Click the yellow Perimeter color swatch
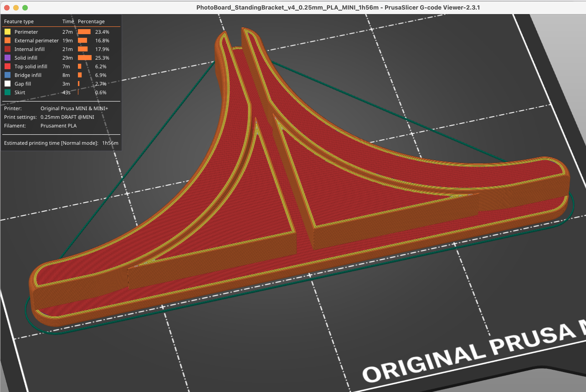The image size is (586, 392). pyautogui.click(x=8, y=32)
